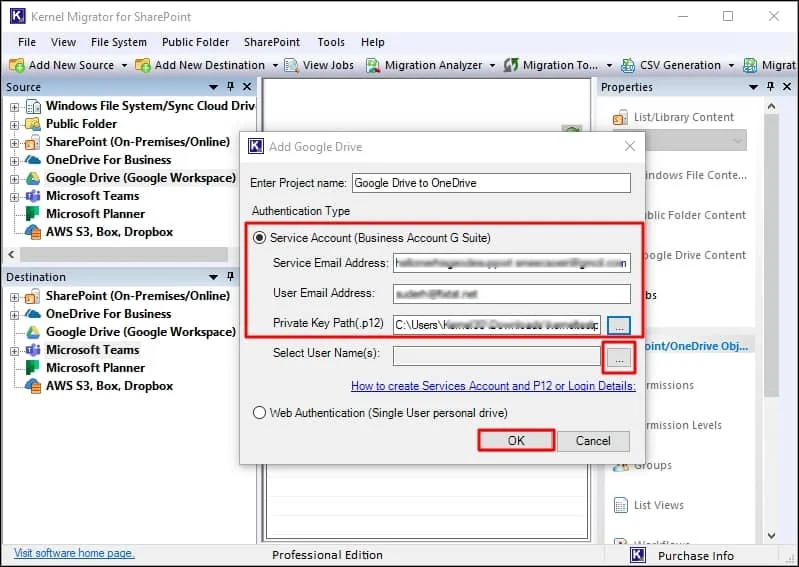799x567 pixels.
Task: Expand Windows File System node in Source
Action: 15,107
